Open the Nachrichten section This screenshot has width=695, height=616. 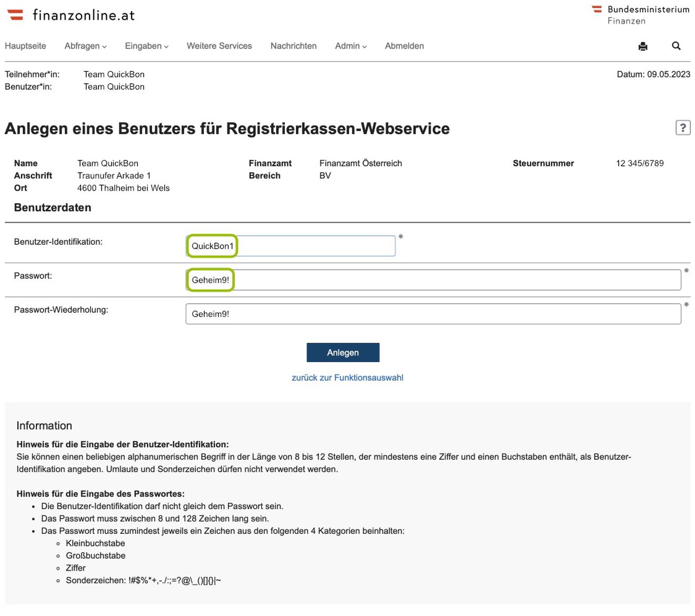click(293, 46)
